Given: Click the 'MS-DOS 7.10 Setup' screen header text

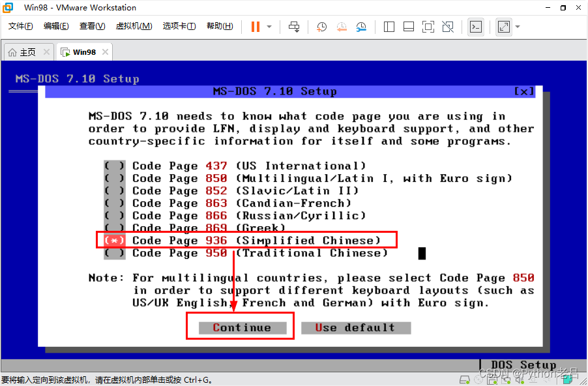Looking at the screenshot, I should [x=78, y=79].
